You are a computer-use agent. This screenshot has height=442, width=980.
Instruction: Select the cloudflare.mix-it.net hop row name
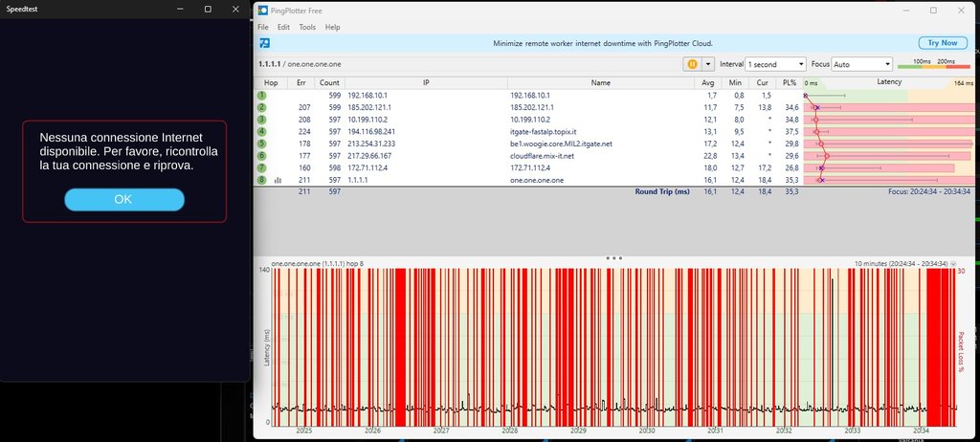pos(542,155)
